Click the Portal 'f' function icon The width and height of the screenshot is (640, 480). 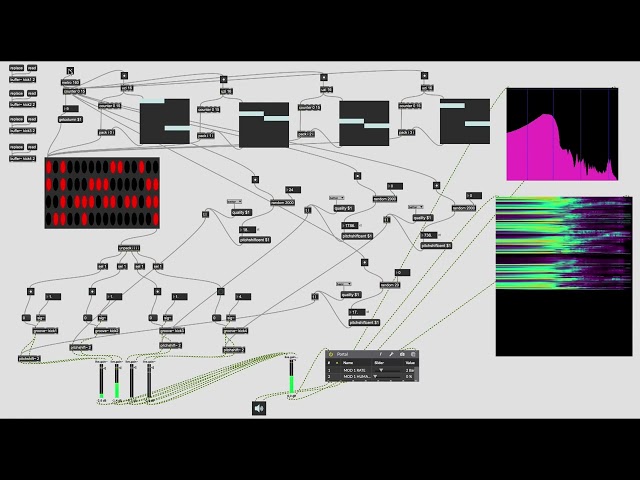click(x=380, y=354)
